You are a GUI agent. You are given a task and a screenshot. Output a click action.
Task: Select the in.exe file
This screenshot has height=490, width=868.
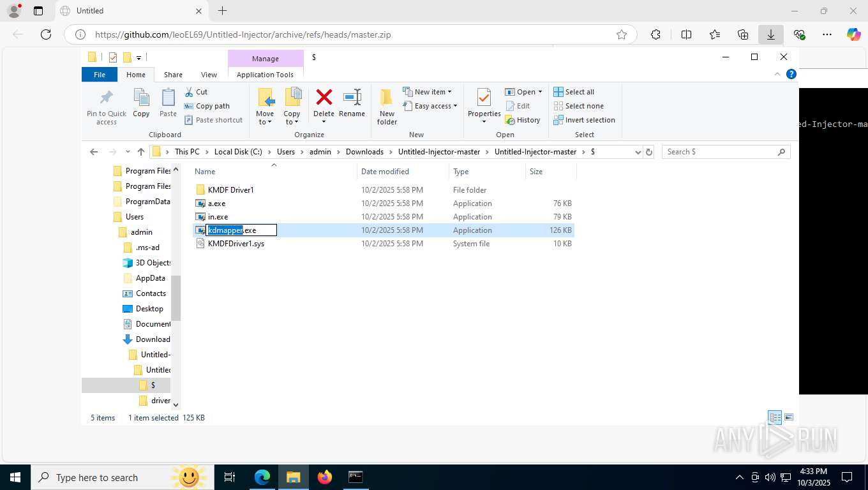(x=218, y=217)
